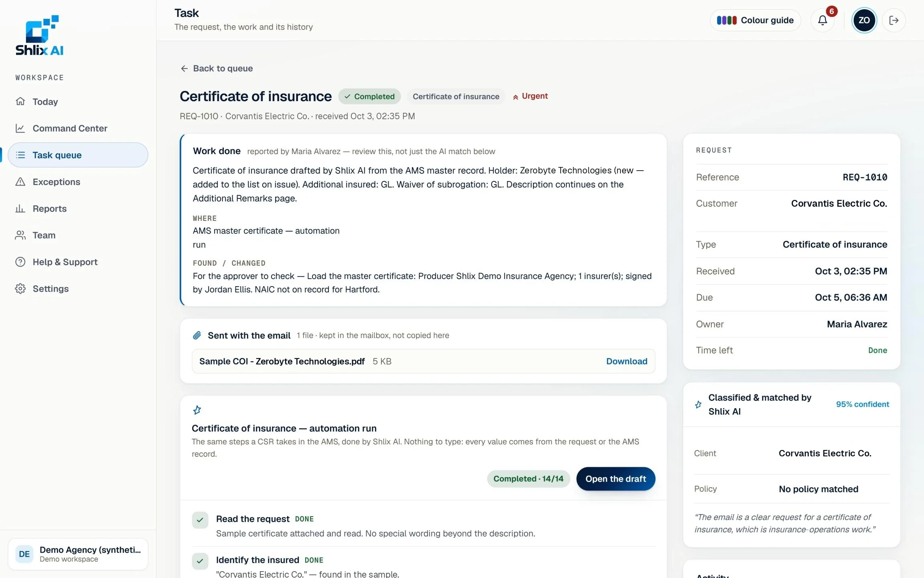Click the Shlix AI logo
924x578 pixels.
39,35
